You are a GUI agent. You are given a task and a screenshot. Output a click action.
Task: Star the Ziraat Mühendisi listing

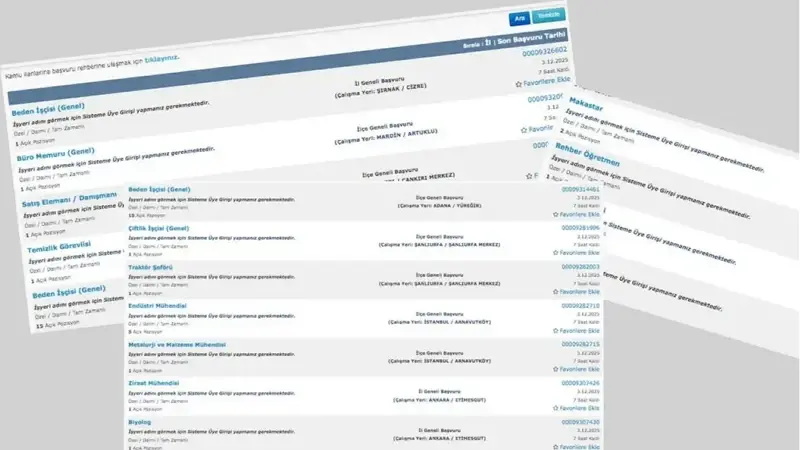click(556, 408)
